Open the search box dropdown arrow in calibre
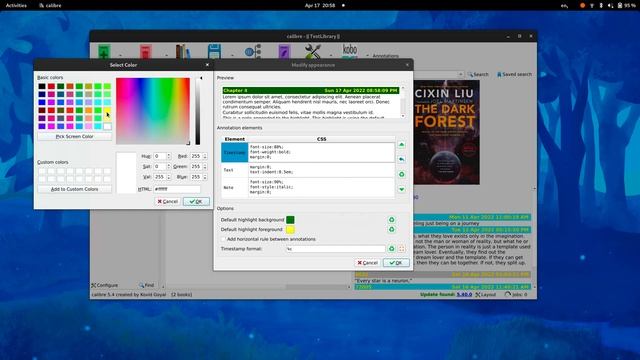 pos(461,74)
